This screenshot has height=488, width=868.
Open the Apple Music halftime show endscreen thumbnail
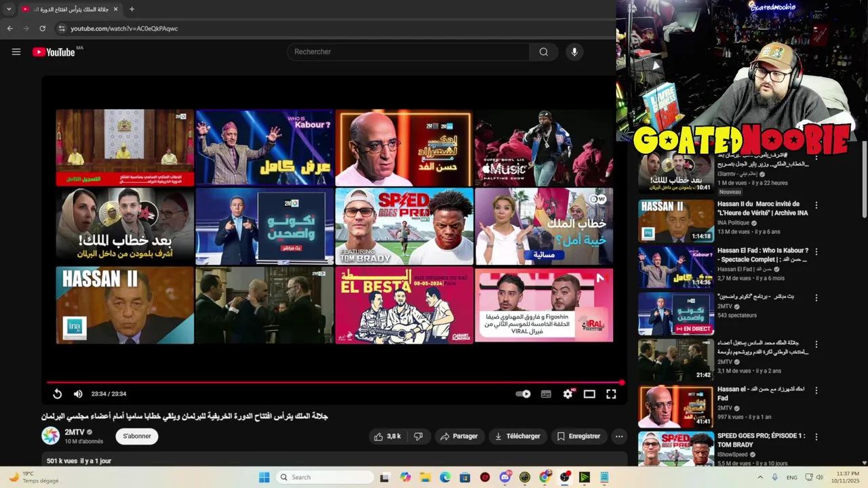[x=544, y=147]
